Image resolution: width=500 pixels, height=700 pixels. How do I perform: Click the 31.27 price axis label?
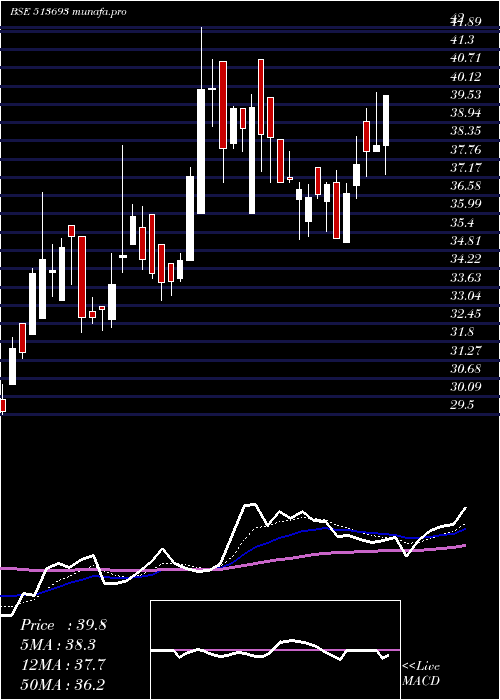pyautogui.click(x=466, y=350)
